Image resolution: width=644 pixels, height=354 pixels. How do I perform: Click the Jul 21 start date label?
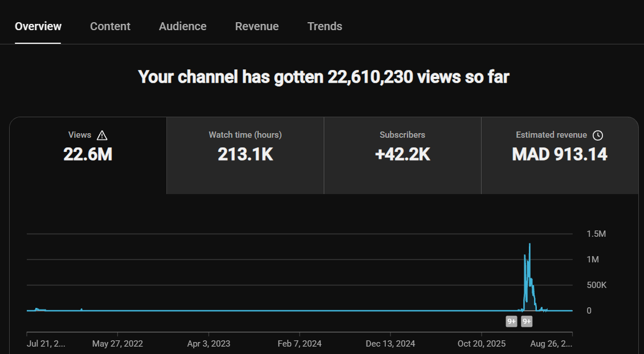click(x=46, y=344)
